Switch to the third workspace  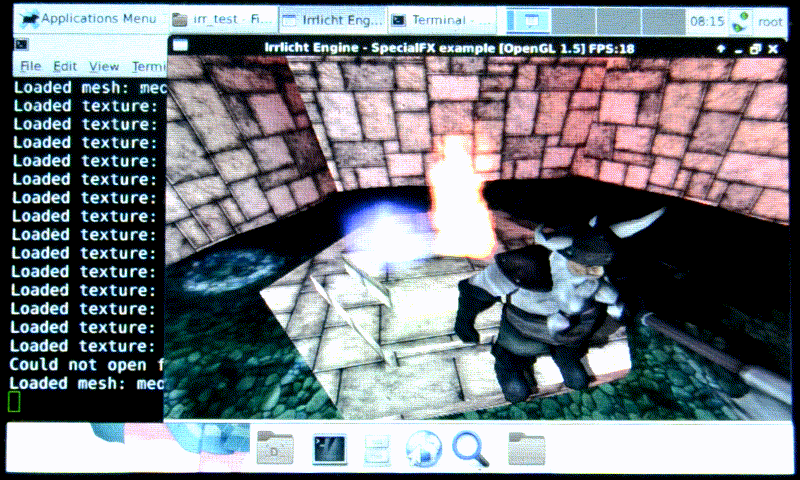(x=618, y=21)
